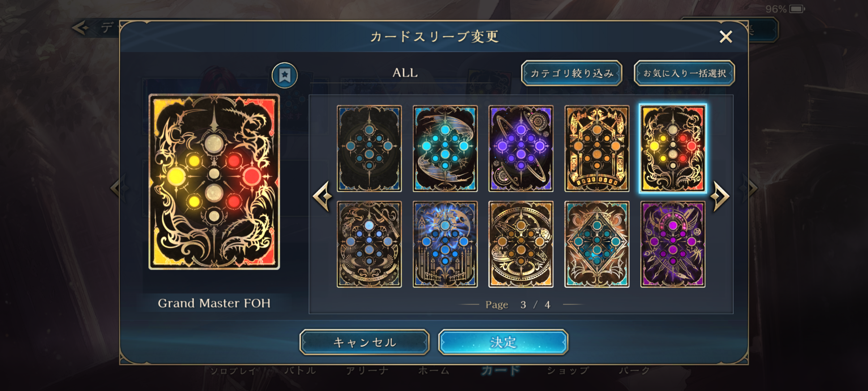Viewport: 868px width, 391px height.
Task: Select the purple planet orbit sleeve
Action: [521, 148]
